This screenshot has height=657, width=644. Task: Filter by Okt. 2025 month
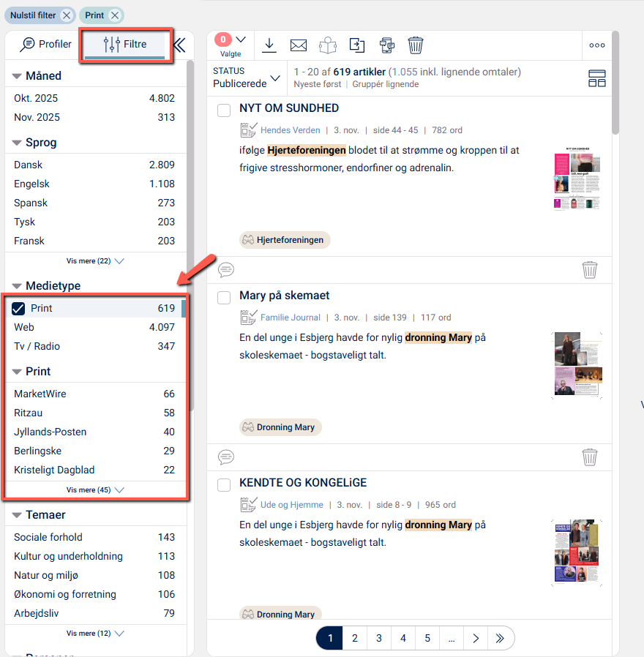[94, 98]
